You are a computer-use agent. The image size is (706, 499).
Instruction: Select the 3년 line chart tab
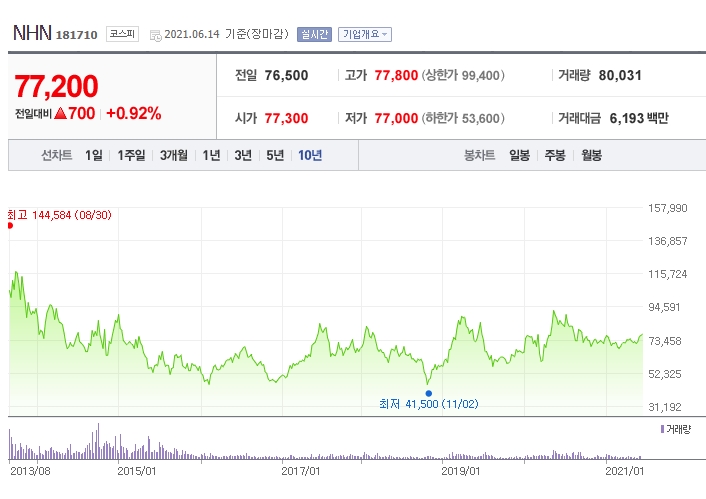point(243,155)
